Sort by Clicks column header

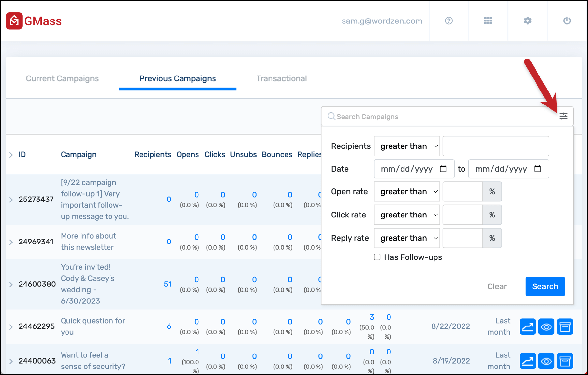pyautogui.click(x=215, y=154)
